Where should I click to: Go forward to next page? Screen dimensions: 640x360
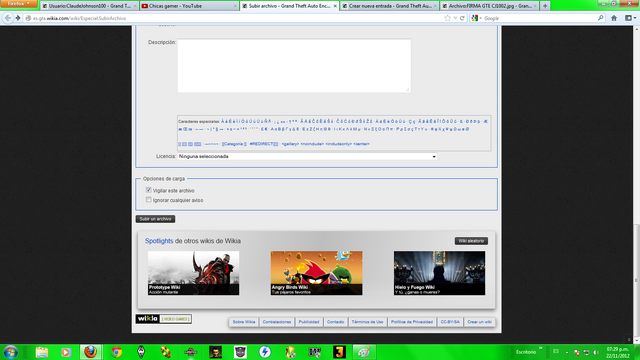18,18
